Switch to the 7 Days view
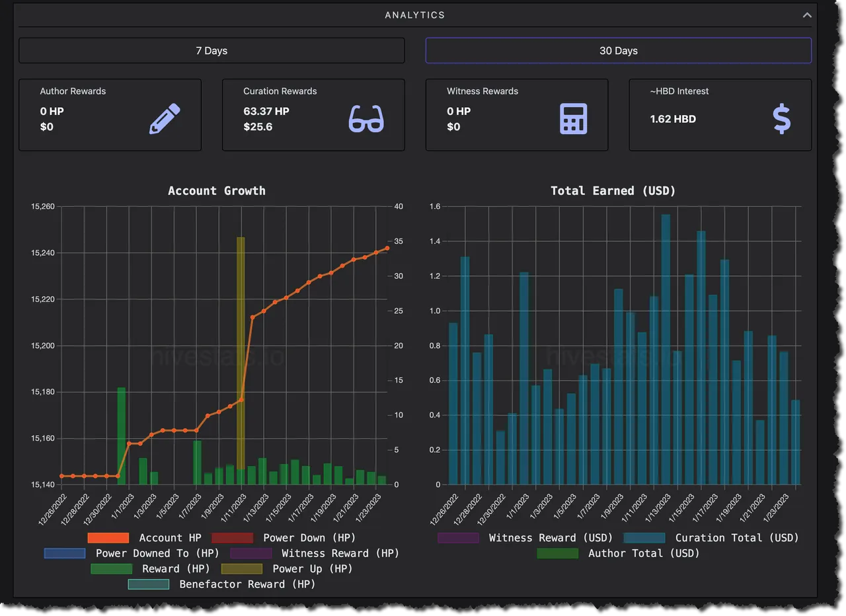Screen dimensions: 846x616 coord(211,50)
